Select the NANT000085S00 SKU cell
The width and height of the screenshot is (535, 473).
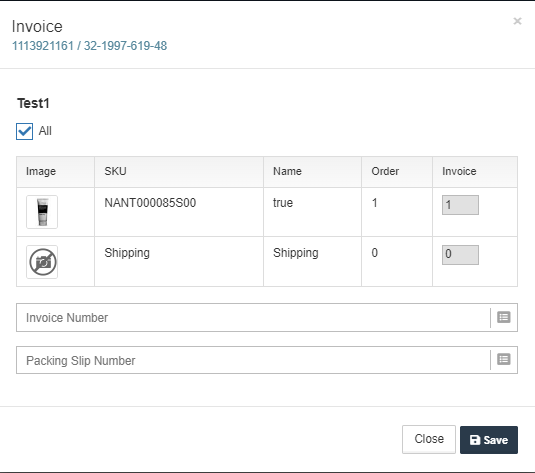pos(179,212)
